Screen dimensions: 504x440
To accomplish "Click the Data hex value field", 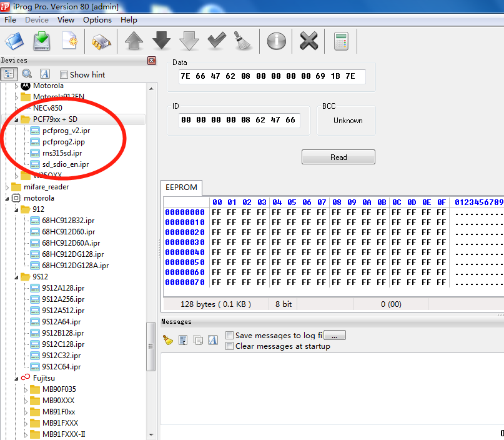I will (x=272, y=76).
